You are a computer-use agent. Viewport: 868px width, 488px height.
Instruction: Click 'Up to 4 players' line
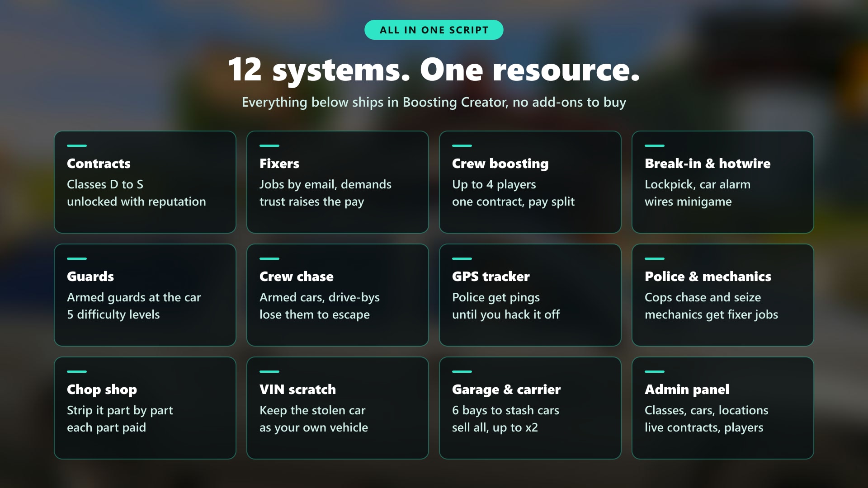(494, 184)
